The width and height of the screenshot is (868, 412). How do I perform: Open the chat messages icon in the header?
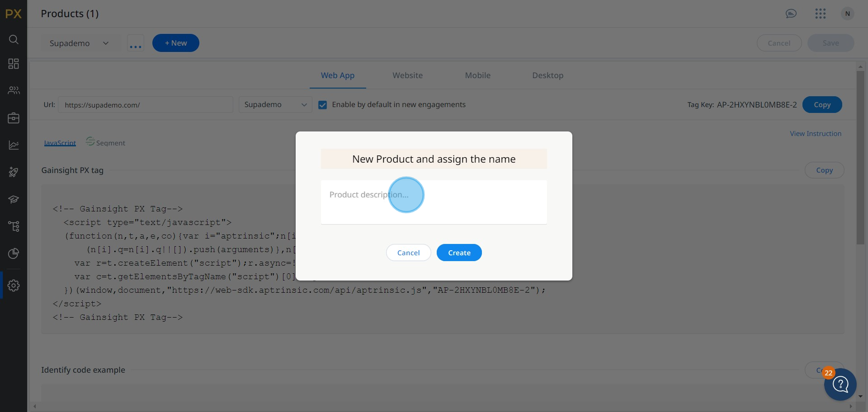click(x=791, y=14)
